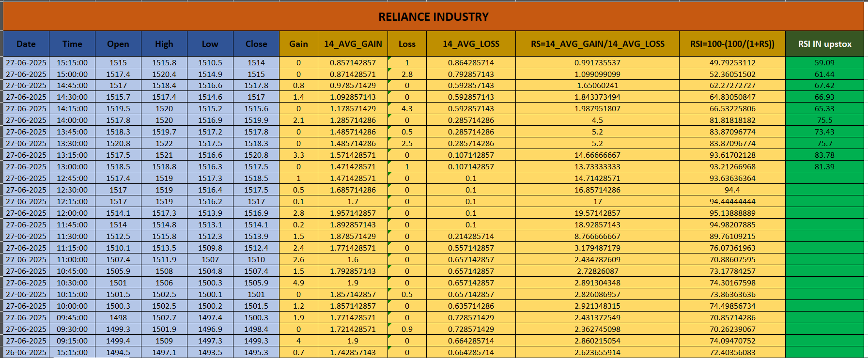Select the time cell 14:45:00
The width and height of the screenshot is (868, 358).
point(72,86)
